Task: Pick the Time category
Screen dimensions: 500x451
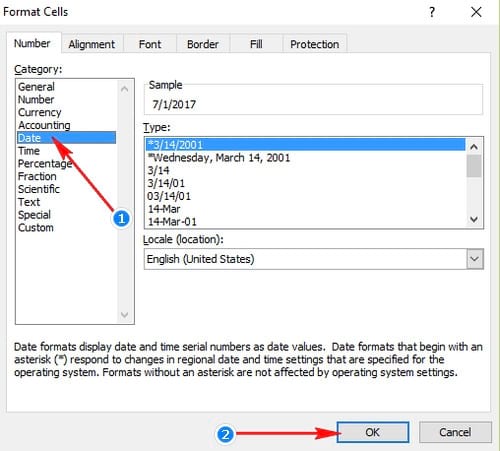Action: coord(67,151)
